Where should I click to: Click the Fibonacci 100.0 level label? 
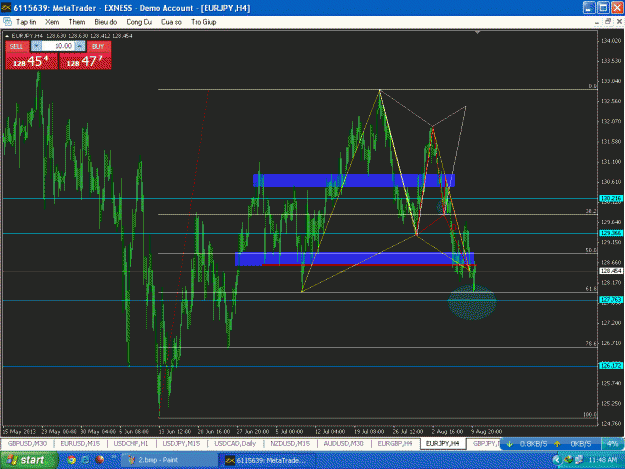coord(590,414)
